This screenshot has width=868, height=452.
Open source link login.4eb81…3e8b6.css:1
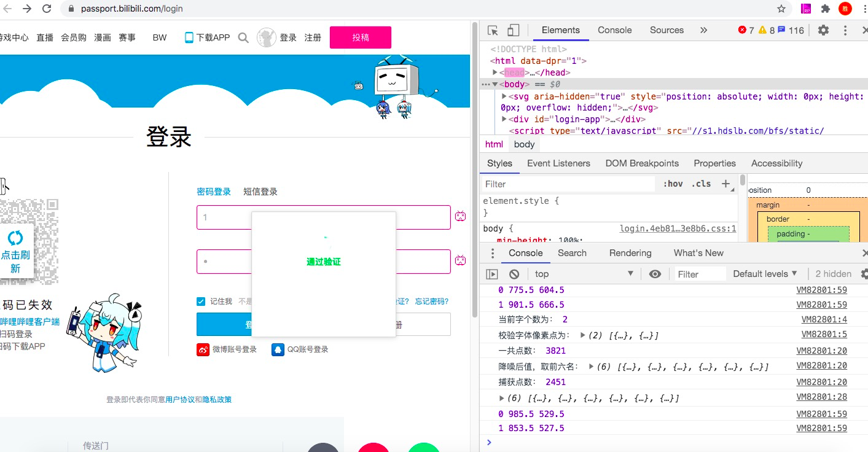[x=678, y=228]
